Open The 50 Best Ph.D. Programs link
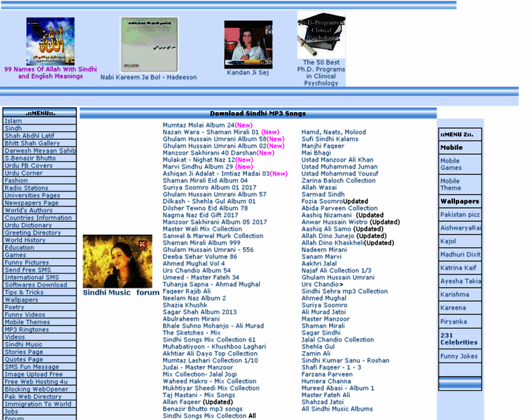Image resolution: width=532 pixels, height=420 pixels. (321, 73)
